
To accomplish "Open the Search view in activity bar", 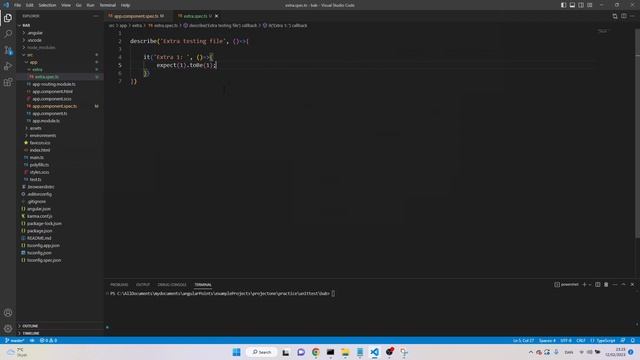I will click(x=8, y=34).
